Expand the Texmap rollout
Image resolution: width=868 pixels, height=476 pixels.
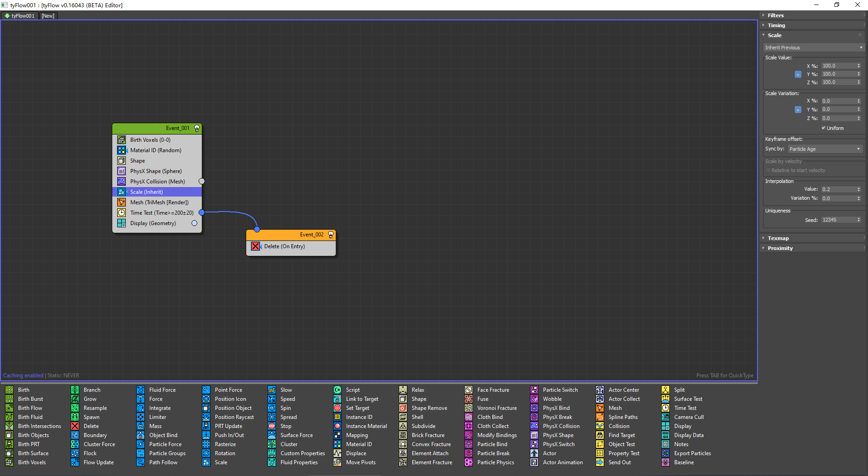[x=778, y=238]
